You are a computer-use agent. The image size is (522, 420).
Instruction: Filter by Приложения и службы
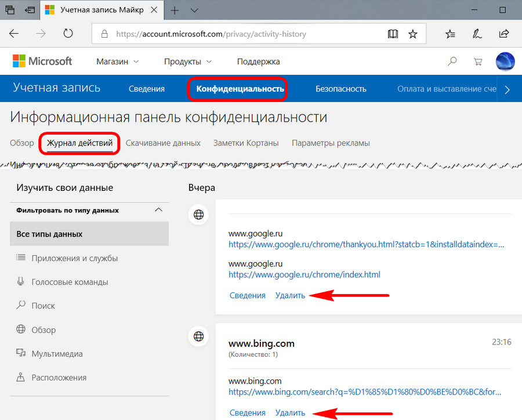tap(75, 258)
